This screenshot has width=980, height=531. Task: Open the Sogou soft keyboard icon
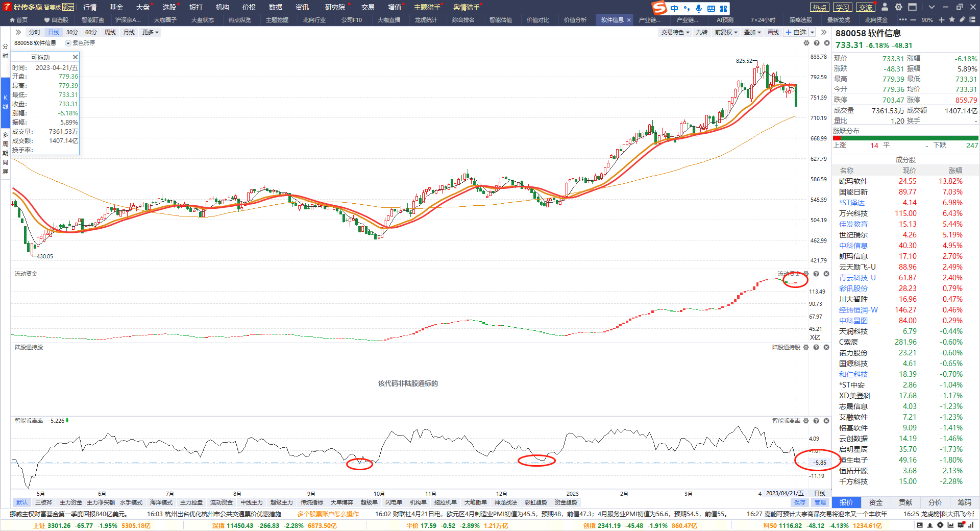[x=711, y=9]
